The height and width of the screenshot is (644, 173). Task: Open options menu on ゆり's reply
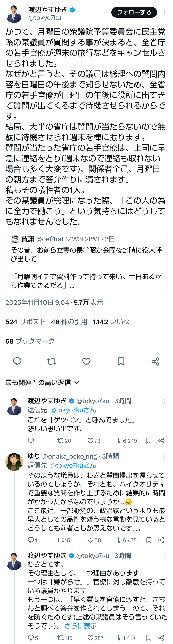[164, 457]
